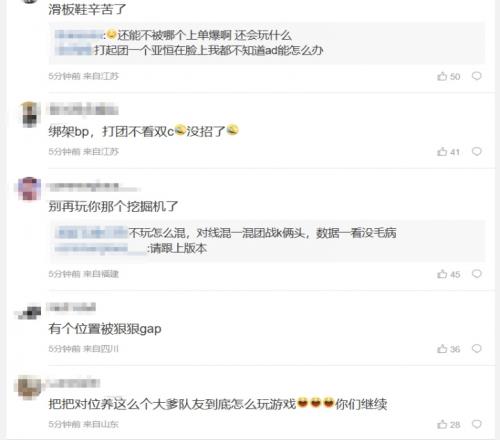
Task: Reply to the 把把对位养 comment from 山东
Action: pos(477,424)
